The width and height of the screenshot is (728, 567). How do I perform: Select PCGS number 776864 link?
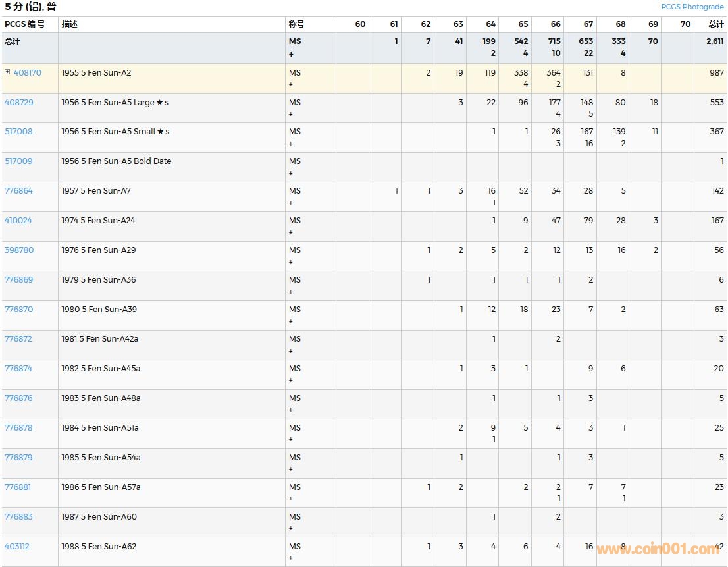[18, 191]
